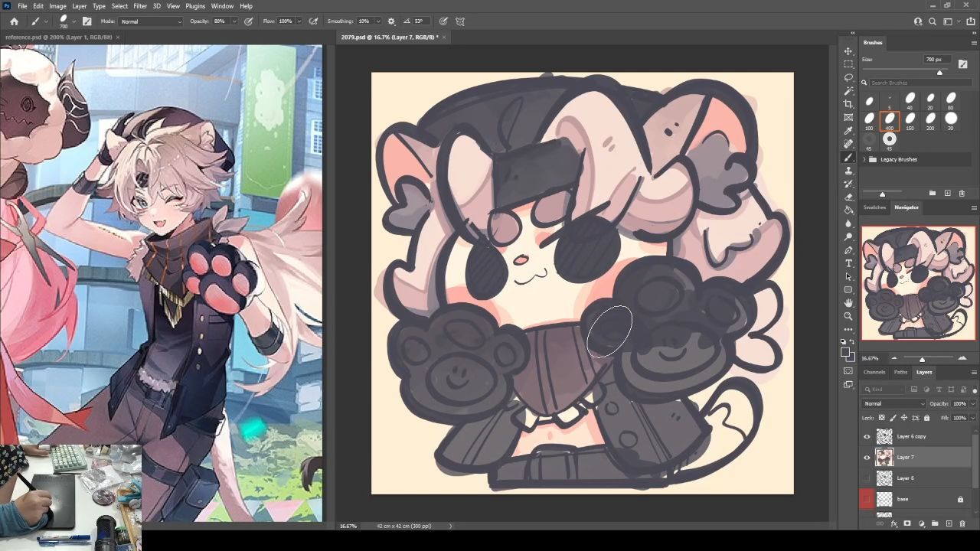This screenshot has width=980, height=551.
Task: Click the brush Size slider
Action: pos(939,72)
